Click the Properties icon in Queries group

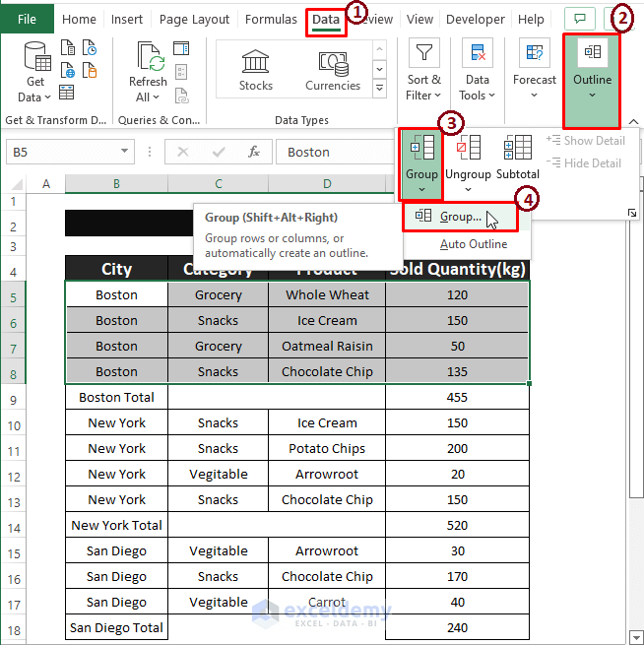point(181,72)
